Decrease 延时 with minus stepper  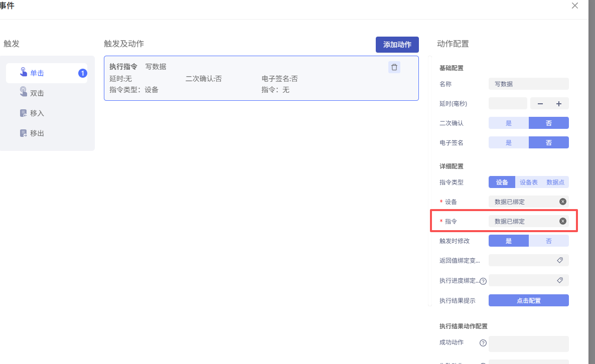540,104
